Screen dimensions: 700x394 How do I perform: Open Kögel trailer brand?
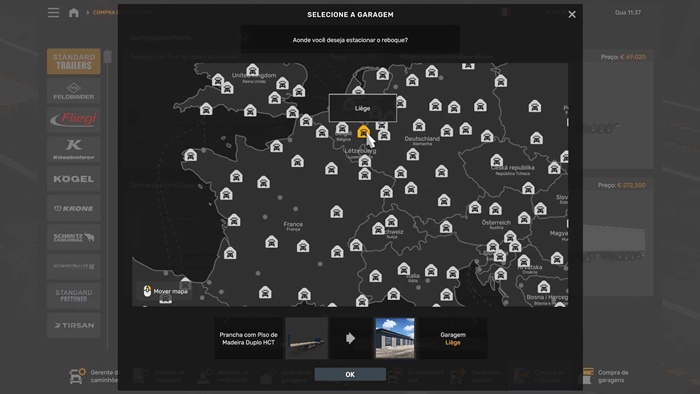[x=74, y=179]
